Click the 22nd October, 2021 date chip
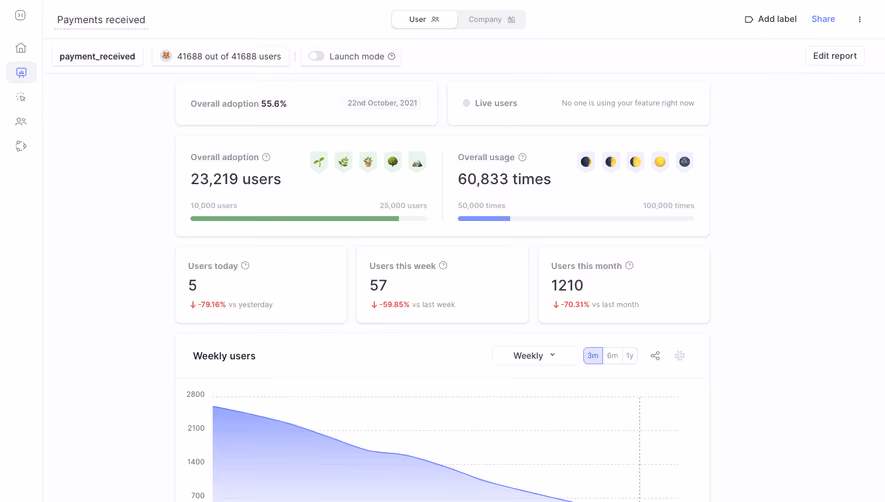Viewport: 885px width, 502px height. click(x=382, y=103)
